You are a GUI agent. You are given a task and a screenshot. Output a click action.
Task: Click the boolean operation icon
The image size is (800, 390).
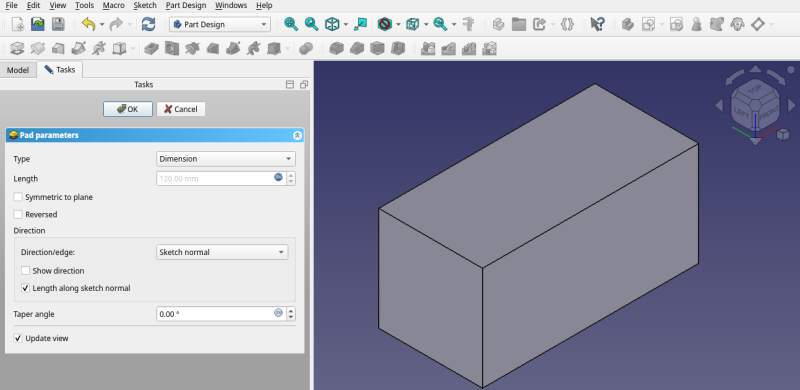click(x=306, y=49)
